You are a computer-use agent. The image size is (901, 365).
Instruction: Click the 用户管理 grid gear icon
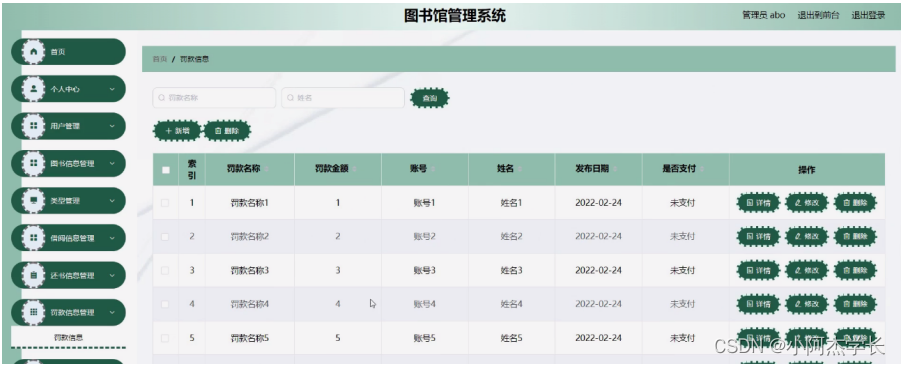pos(33,126)
